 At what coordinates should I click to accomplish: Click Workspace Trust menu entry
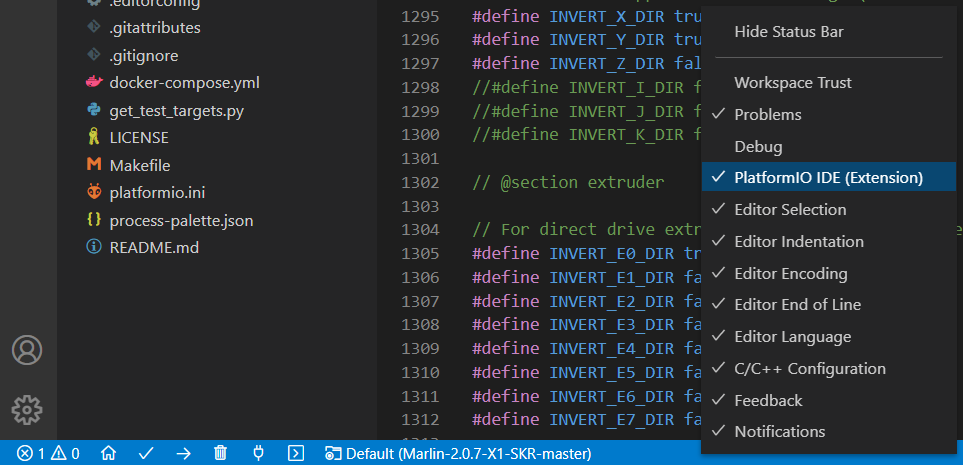click(793, 83)
